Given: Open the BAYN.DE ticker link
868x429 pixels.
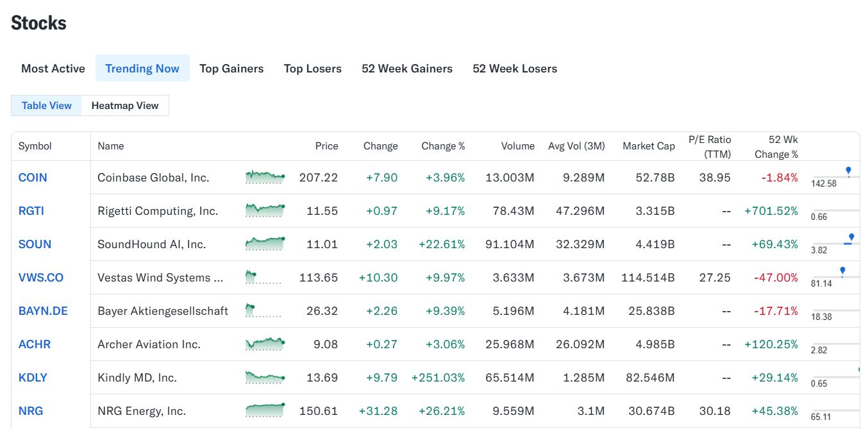Looking at the screenshot, I should [43, 311].
